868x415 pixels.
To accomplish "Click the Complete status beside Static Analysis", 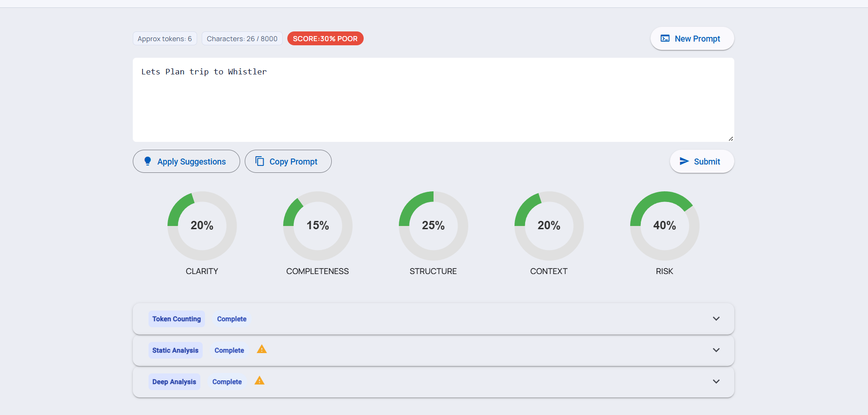I will pos(229,350).
